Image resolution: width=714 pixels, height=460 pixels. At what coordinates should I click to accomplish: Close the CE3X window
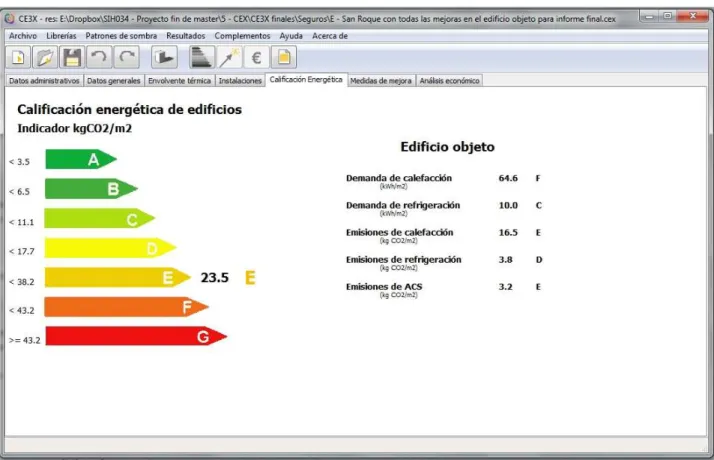coord(693,16)
